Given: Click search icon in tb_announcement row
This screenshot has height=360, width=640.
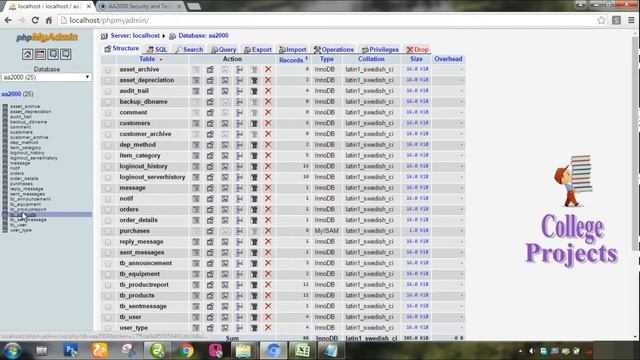Looking at the screenshot, I should [225, 263].
